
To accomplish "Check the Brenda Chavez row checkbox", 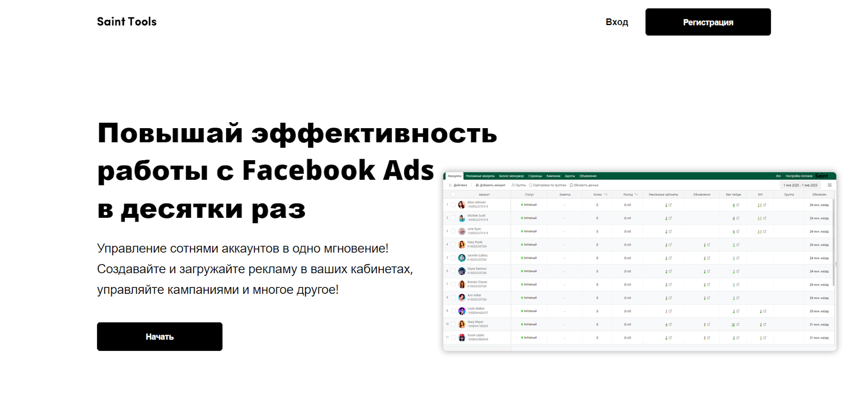I will pyautogui.click(x=454, y=285).
